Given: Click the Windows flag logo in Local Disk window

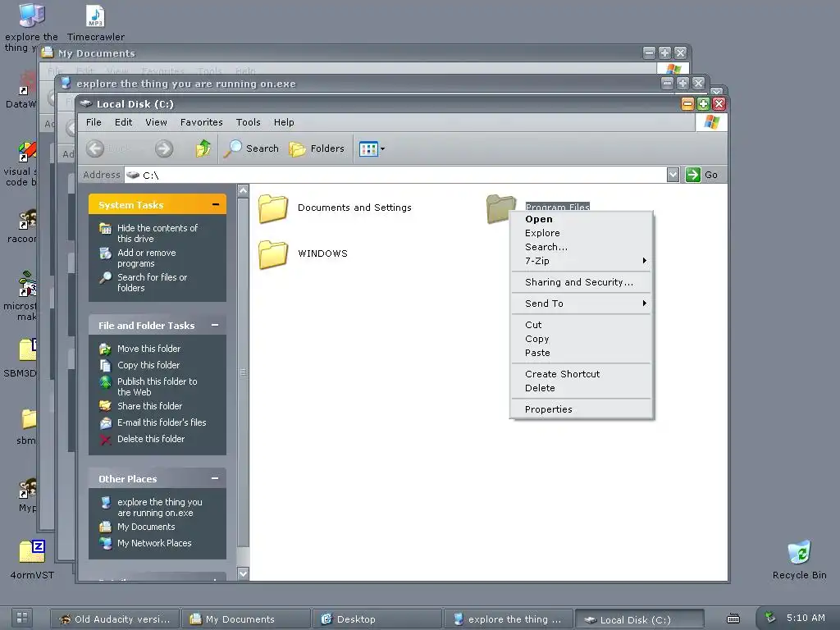Looking at the screenshot, I should click(711, 122).
